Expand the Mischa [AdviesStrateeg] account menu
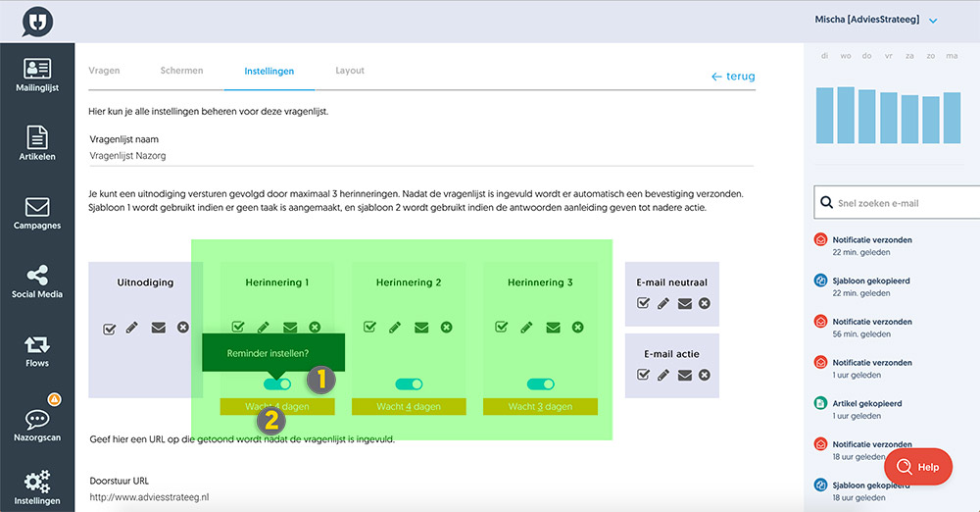The image size is (980, 512). [875, 20]
